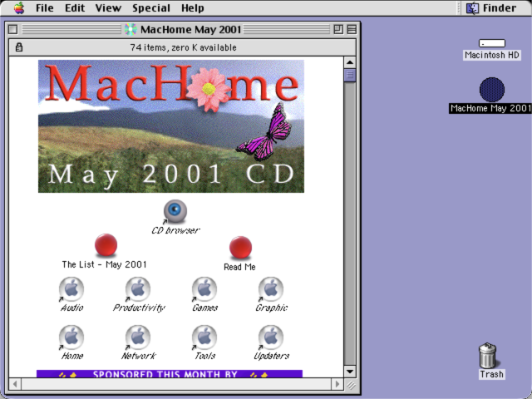Click the window zoom box
This screenshot has height=399, width=532.
coord(338,30)
